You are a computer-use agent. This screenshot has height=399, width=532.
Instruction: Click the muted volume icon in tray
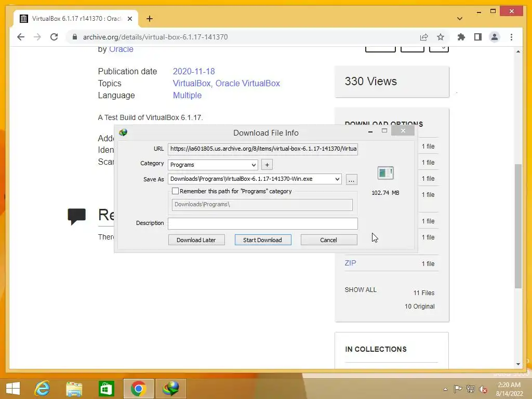tap(483, 389)
